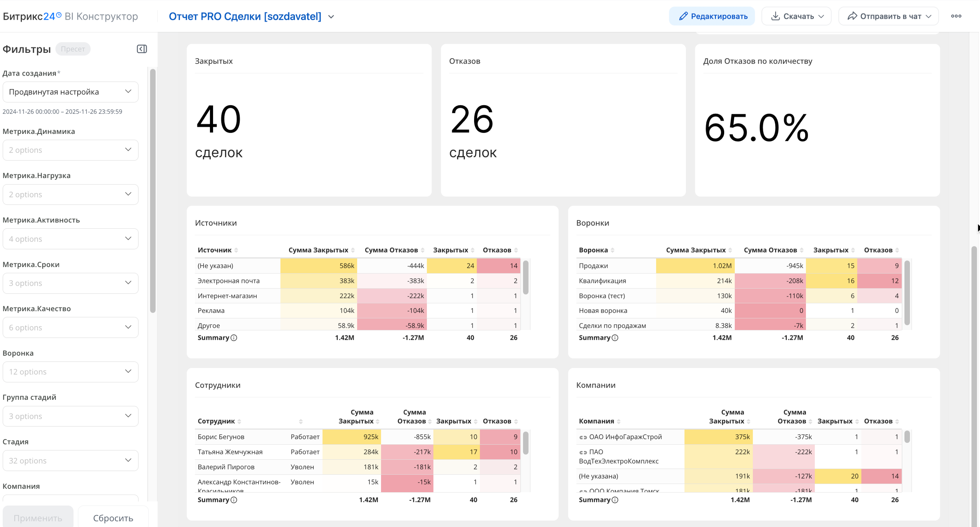Open Воронка 12 options dropdown

tap(70, 372)
